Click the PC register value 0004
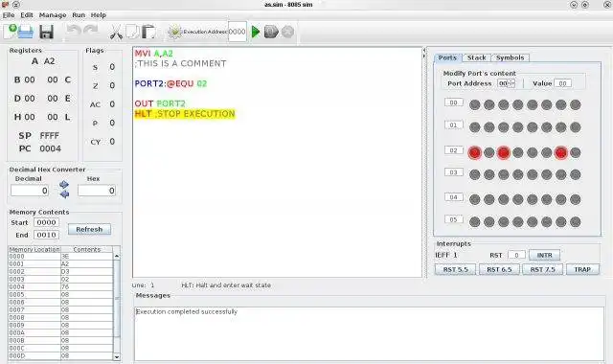613x364 pixels. point(51,148)
